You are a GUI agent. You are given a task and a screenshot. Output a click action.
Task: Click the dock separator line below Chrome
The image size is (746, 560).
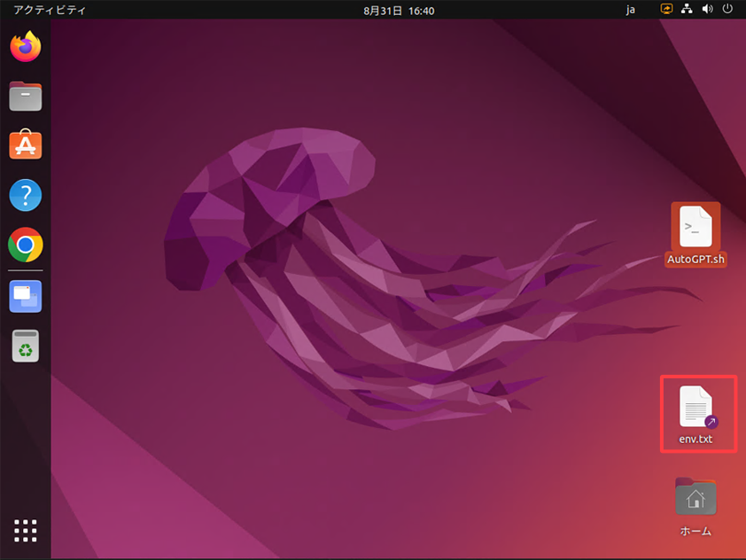point(26,270)
